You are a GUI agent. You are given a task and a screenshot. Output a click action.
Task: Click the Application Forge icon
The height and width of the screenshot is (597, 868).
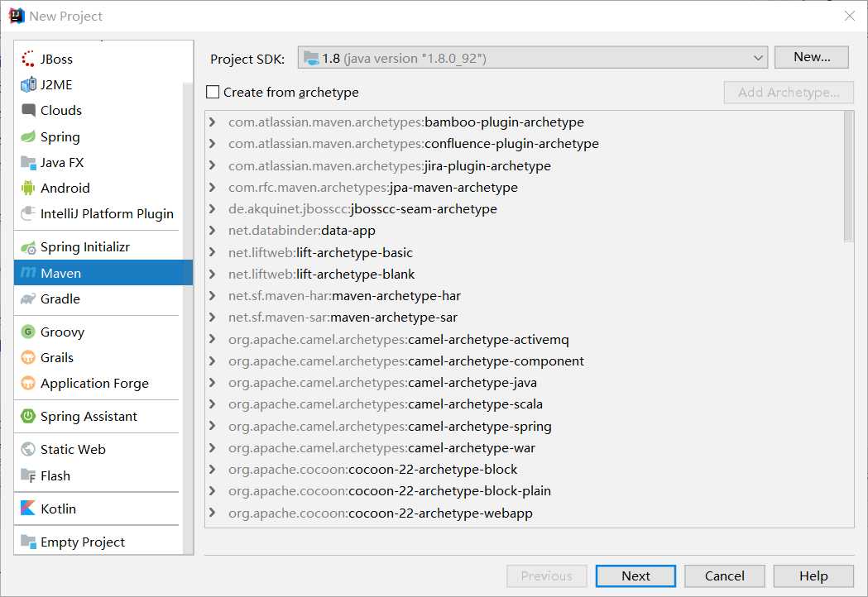27,383
